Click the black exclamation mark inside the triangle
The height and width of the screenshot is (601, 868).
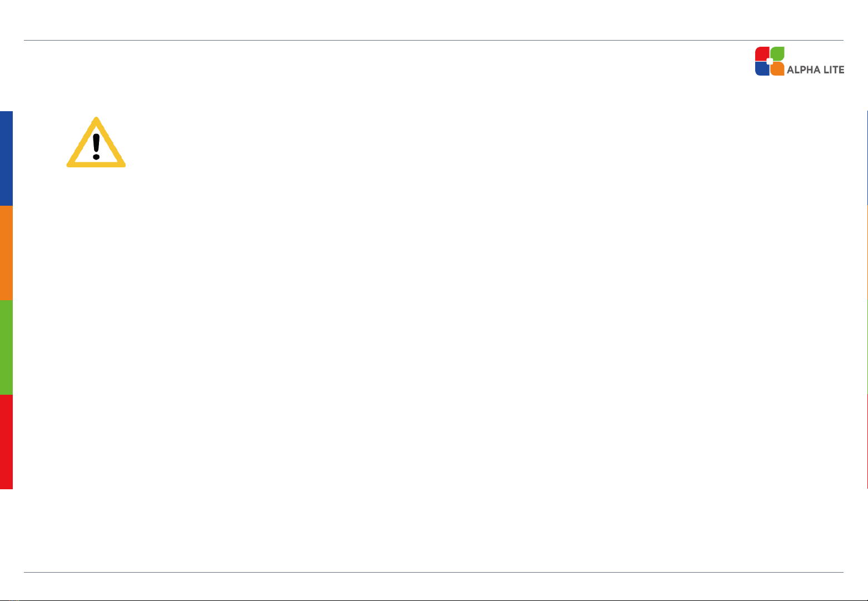click(96, 146)
